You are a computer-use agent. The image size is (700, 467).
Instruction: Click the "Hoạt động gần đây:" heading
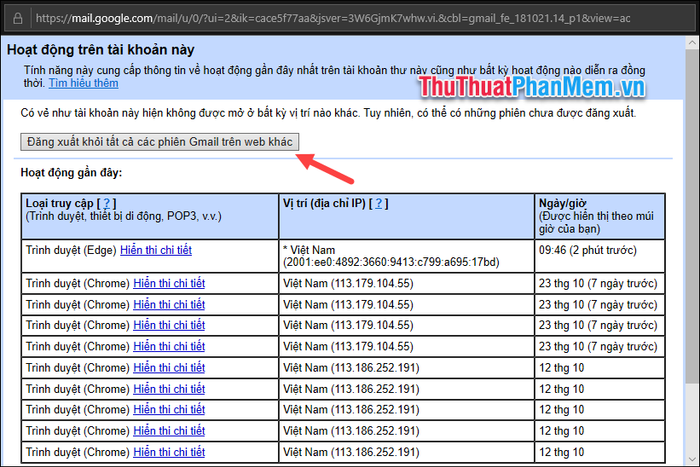coord(71,173)
